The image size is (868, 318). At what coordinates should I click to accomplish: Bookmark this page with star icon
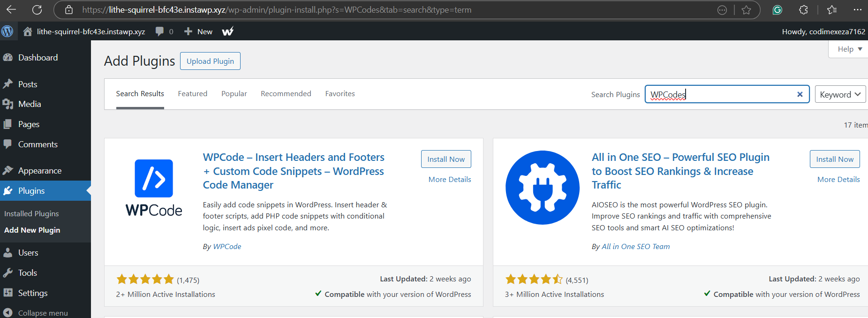coord(746,10)
